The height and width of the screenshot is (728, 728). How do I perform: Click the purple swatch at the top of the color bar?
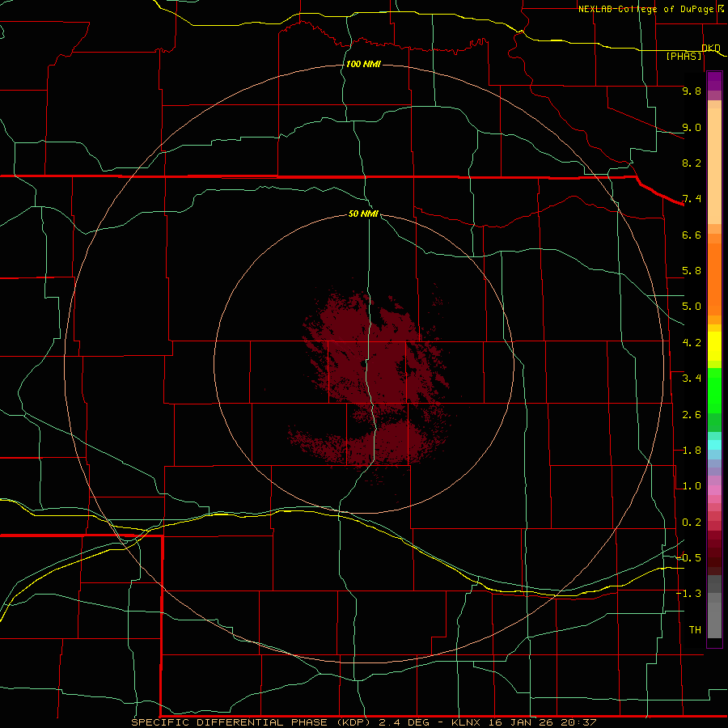pyautogui.click(x=714, y=81)
